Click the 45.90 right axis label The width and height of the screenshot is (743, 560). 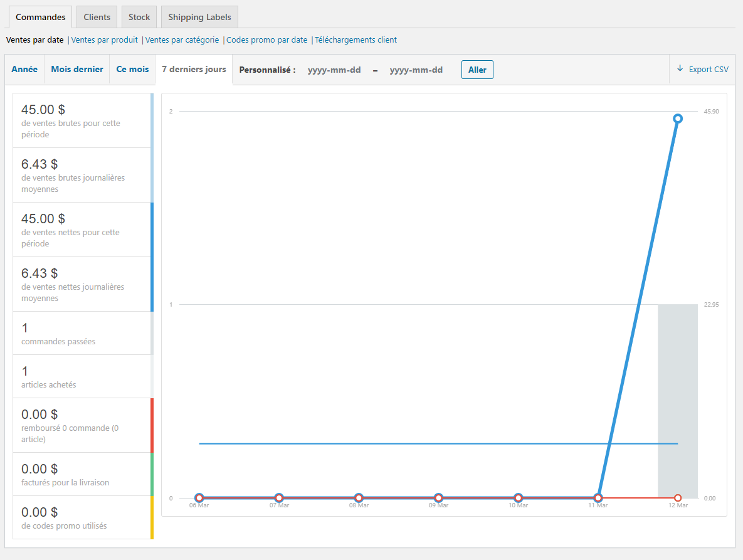tap(711, 112)
